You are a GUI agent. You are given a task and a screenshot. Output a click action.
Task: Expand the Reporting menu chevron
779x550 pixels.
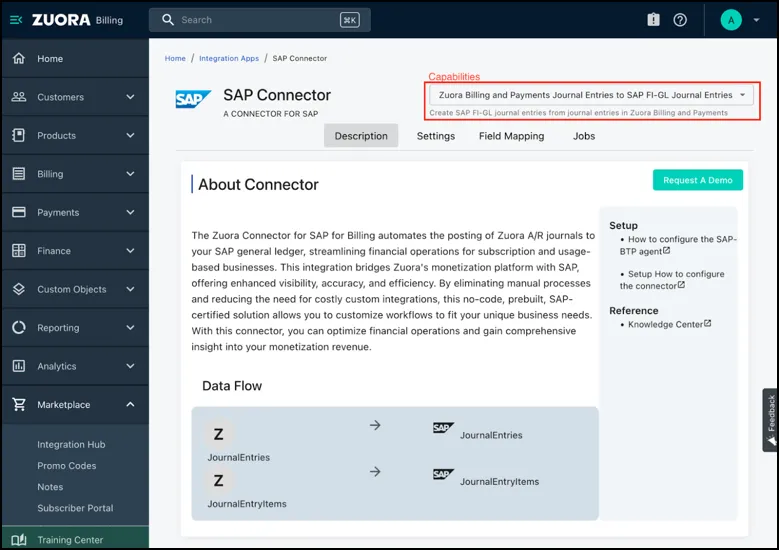130,327
